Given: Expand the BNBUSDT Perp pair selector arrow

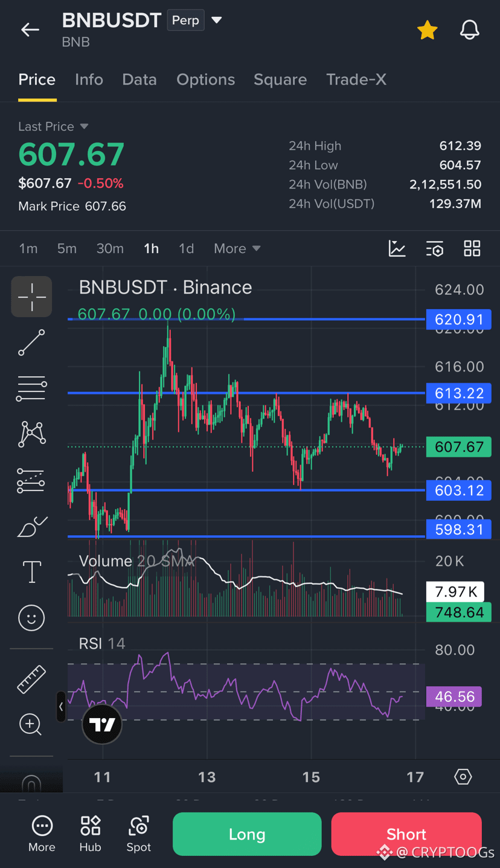Looking at the screenshot, I should tap(217, 20).
